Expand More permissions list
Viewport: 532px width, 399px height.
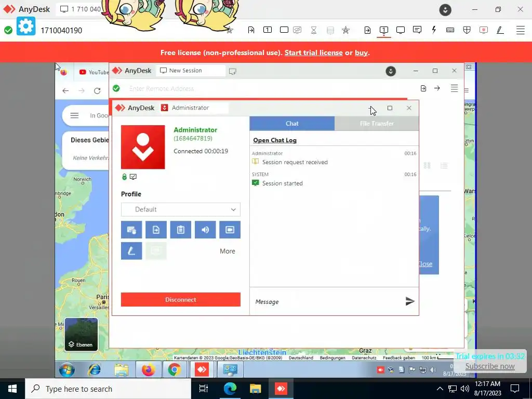(x=228, y=251)
